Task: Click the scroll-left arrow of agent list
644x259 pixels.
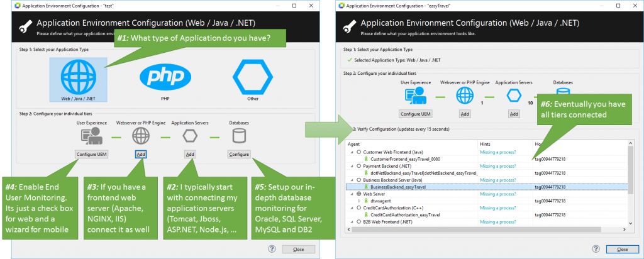Action: tap(349, 229)
